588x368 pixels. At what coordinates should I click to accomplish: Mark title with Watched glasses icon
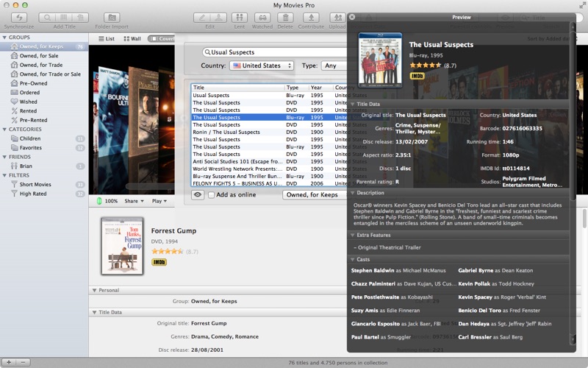[262, 18]
